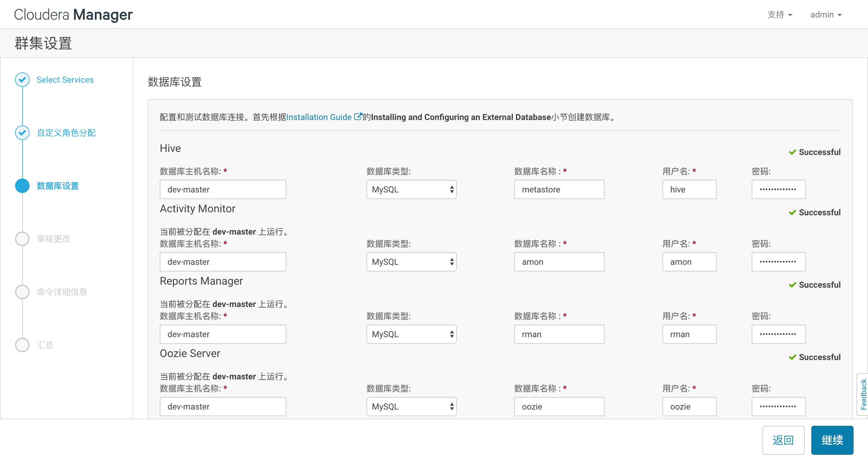The image size is (868, 462).
Task: Go to Select Services step link
Action: [x=65, y=80]
